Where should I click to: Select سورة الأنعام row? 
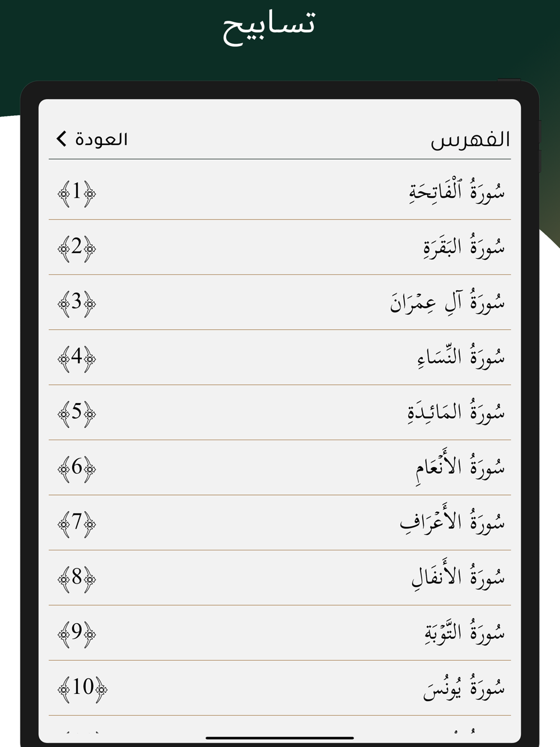point(459,467)
